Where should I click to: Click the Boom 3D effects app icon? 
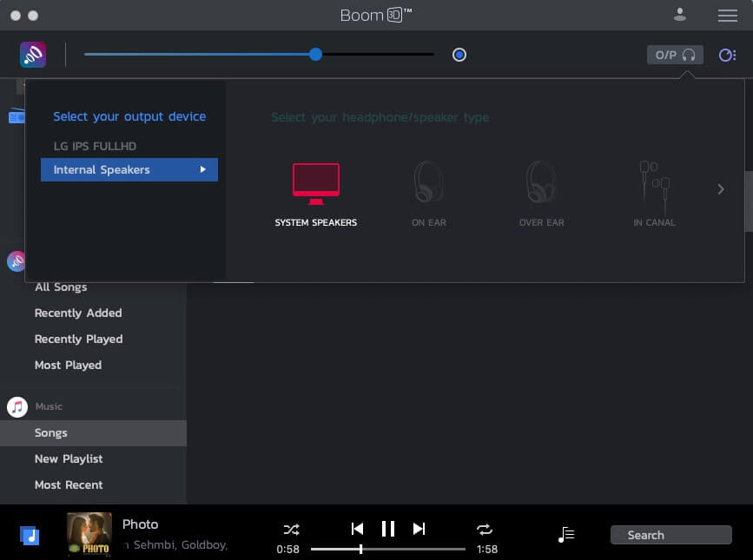coord(33,55)
